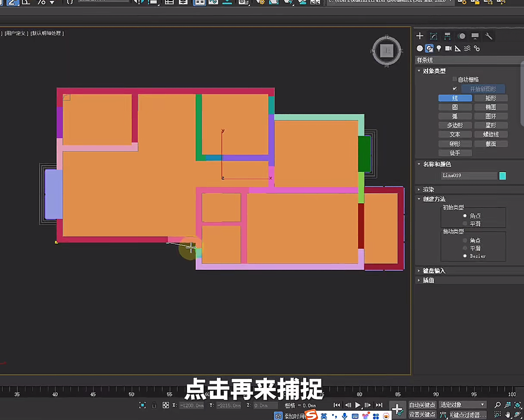This screenshot has width=524, height=420.
Task: Open the 选定对象 dropdown
Action: pyautogui.click(x=462, y=405)
